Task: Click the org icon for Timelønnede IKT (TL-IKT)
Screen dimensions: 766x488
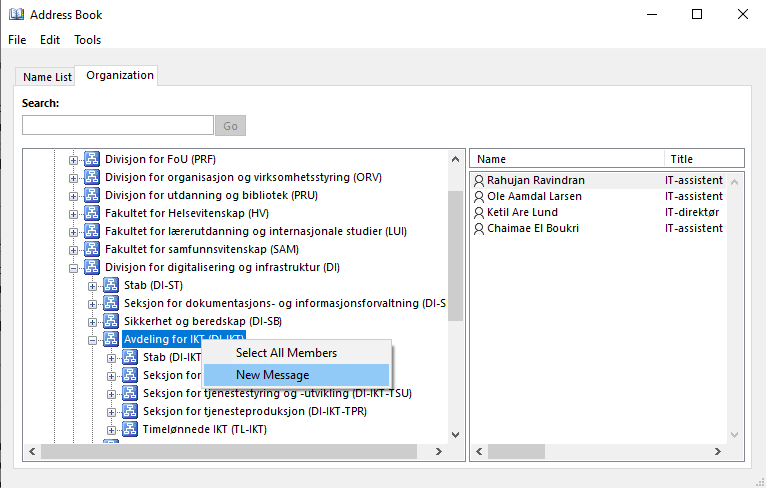Action: (x=130, y=429)
